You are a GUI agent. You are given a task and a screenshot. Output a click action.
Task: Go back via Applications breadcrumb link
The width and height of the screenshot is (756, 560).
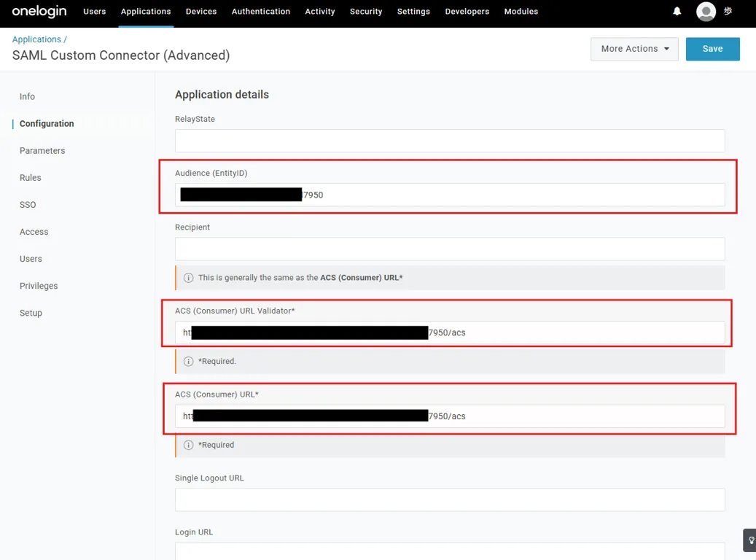coord(36,39)
